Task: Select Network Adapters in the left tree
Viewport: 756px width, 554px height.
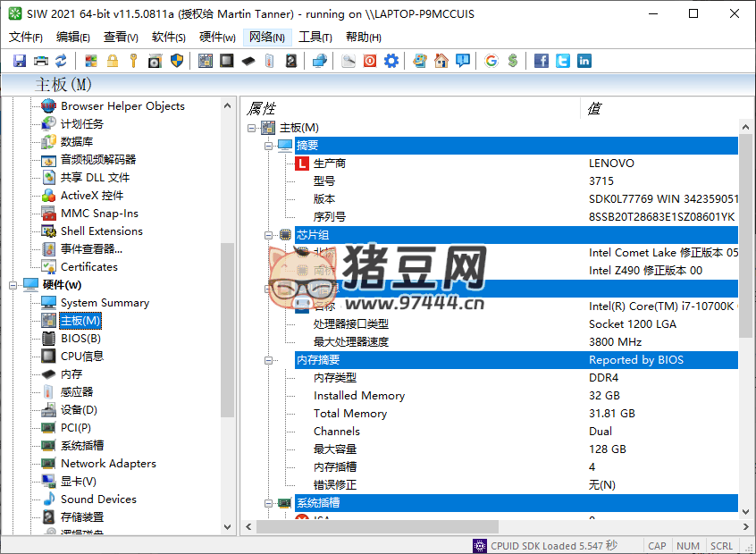Action: [108, 464]
